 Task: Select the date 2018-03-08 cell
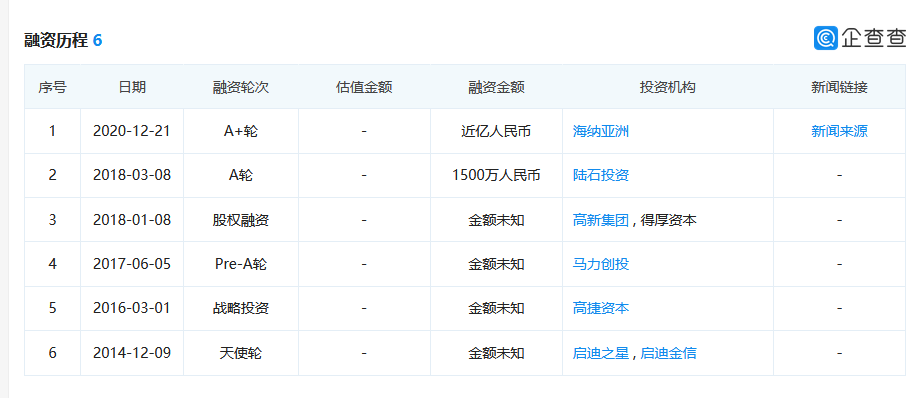click(132, 175)
